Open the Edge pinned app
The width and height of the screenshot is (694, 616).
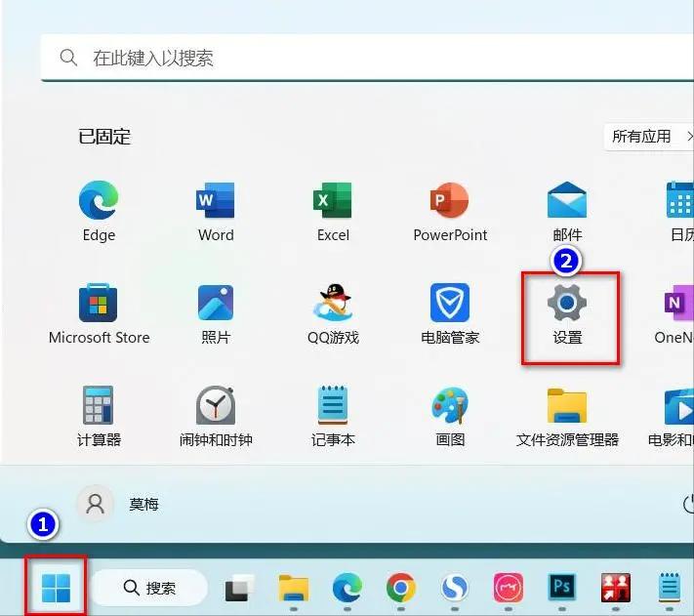point(99,211)
